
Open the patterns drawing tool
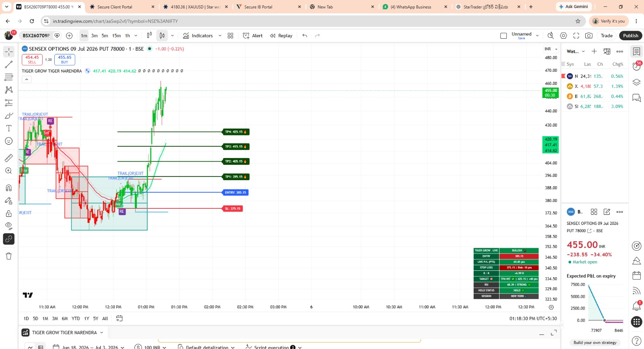9,90
